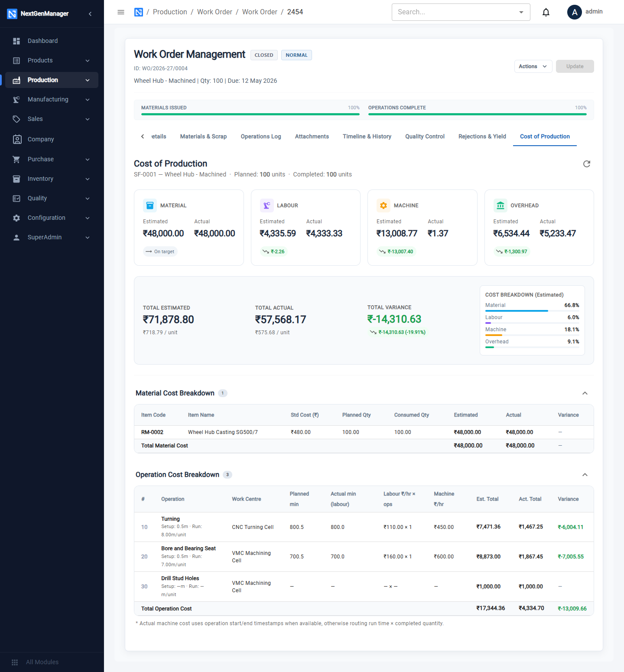Image resolution: width=624 pixels, height=672 pixels.
Task: Click the CLOSED status badge
Action: (264, 55)
